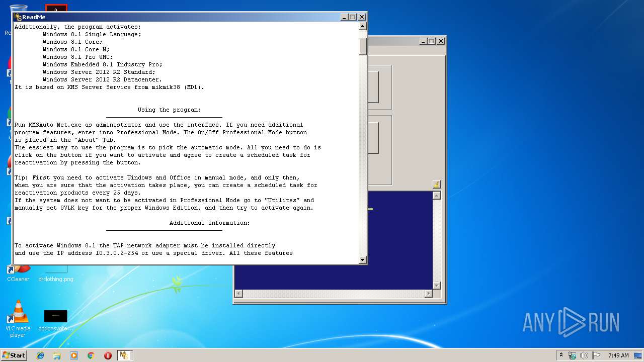This screenshot has height=362, width=644.
Task: Click the 'Windows 8.1 Core;' line
Action: tap(72, 42)
